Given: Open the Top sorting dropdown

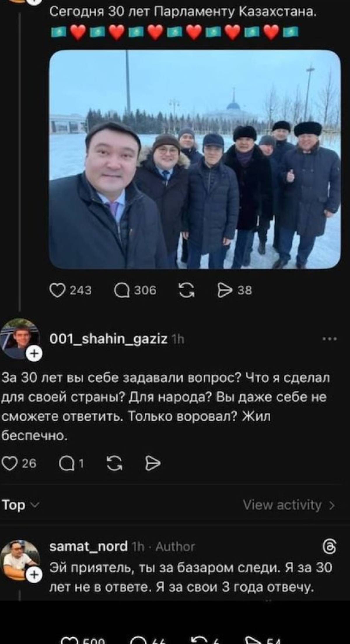Looking at the screenshot, I should (20, 505).
